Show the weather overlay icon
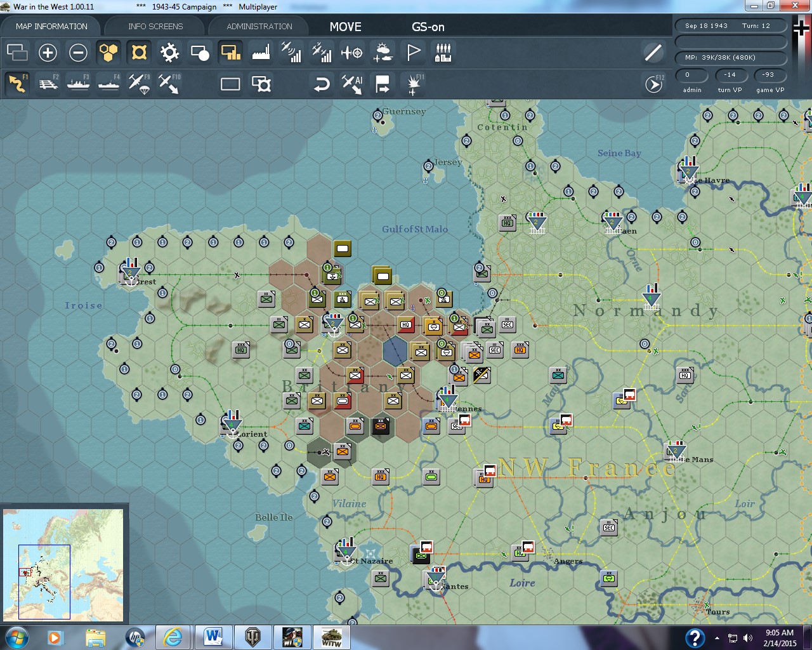Screen dimensions: 812x650 pos(383,52)
